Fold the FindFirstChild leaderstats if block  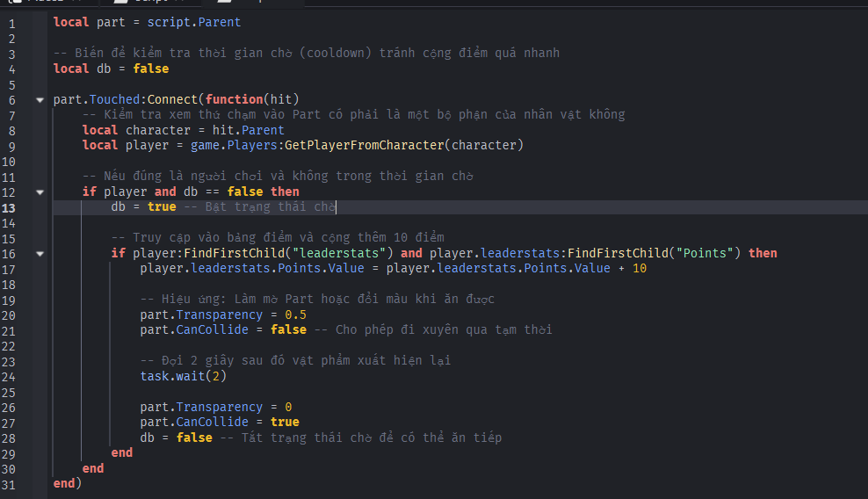pos(40,253)
